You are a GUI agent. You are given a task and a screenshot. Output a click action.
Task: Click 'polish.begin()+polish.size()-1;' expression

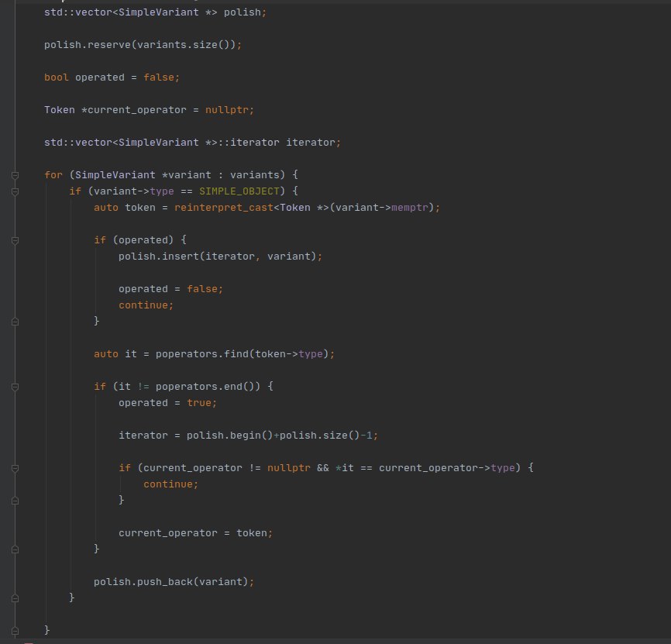[x=283, y=436]
